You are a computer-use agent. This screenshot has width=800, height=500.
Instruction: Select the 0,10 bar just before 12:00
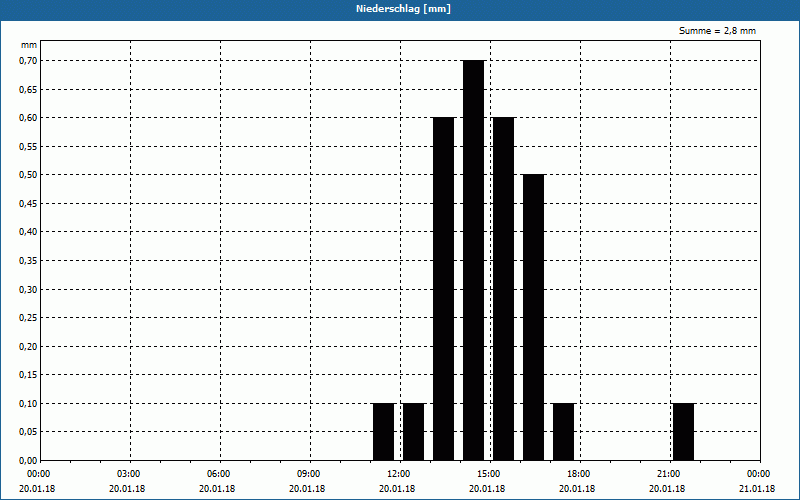point(384,432)
